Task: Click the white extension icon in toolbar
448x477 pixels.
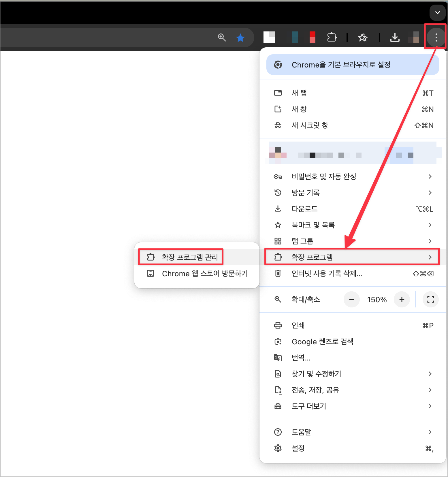Action: click(x=269, y=37)
